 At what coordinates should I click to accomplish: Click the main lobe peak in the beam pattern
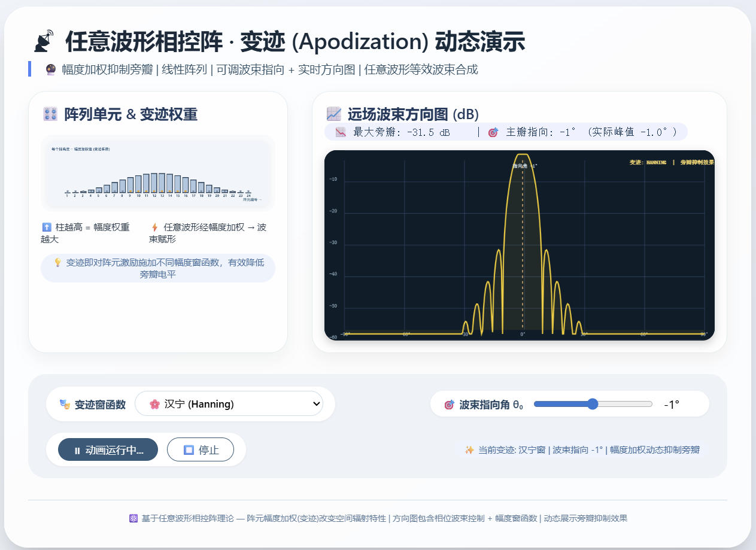pos(523,156)
